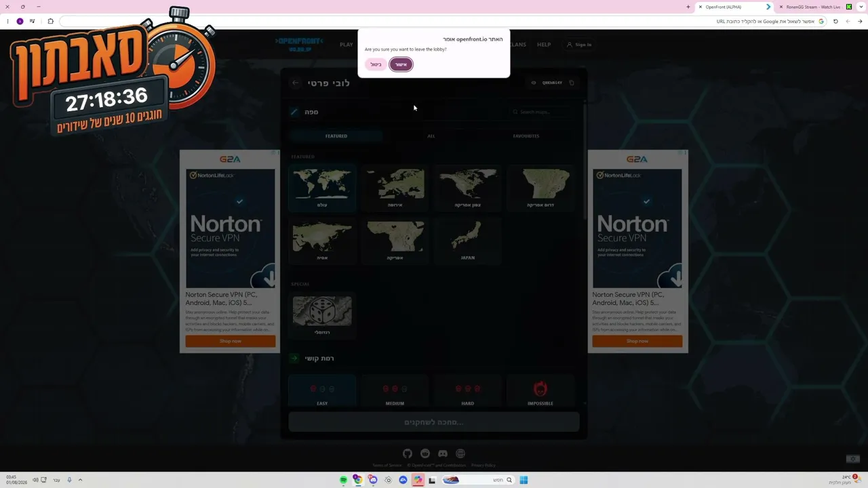Open the weather widget on the taskbar
Image resolution: width=868 pixels, height=488 pixels.
pyautogui.click(x=846, y=480)
